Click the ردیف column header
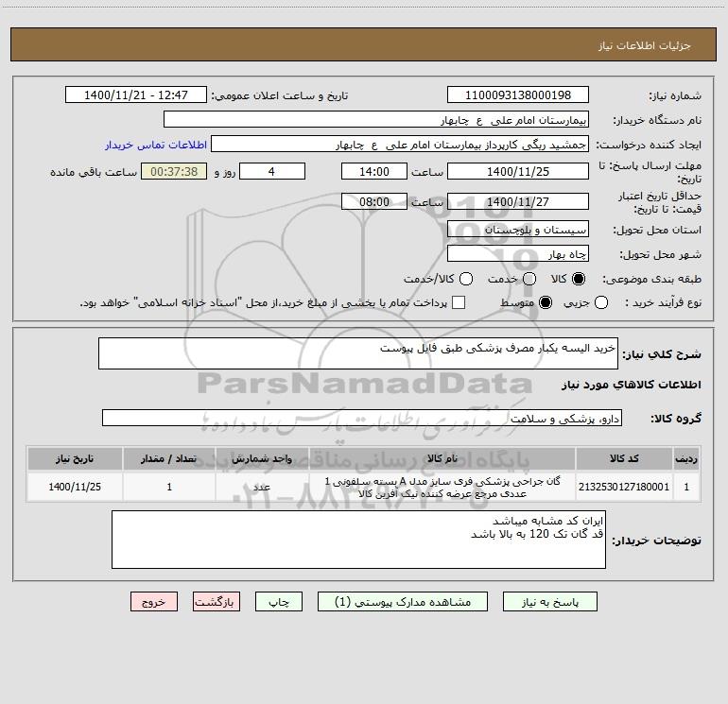Screen dimensions: 728x704 point(686,458)
